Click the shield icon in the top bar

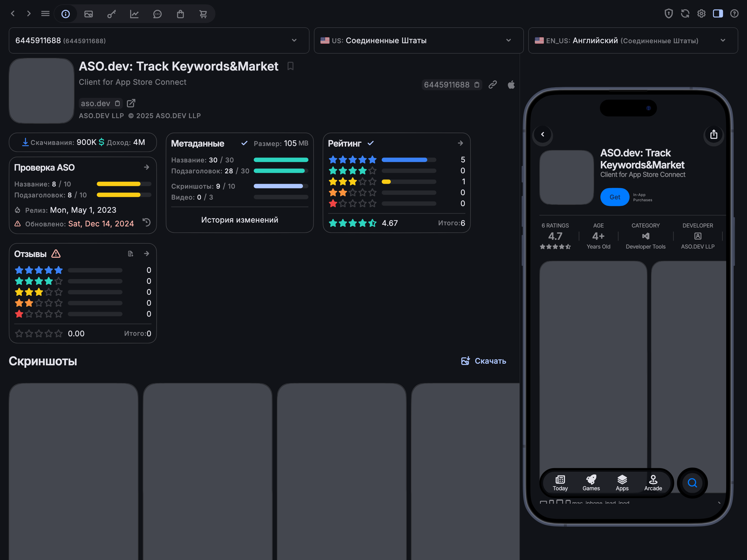[669, 13]
